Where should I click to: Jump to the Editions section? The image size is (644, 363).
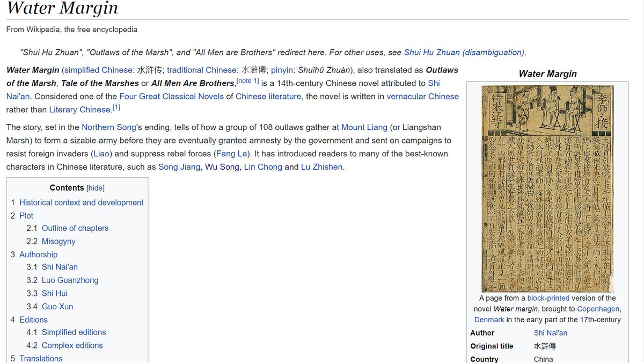tap(33, 320)
